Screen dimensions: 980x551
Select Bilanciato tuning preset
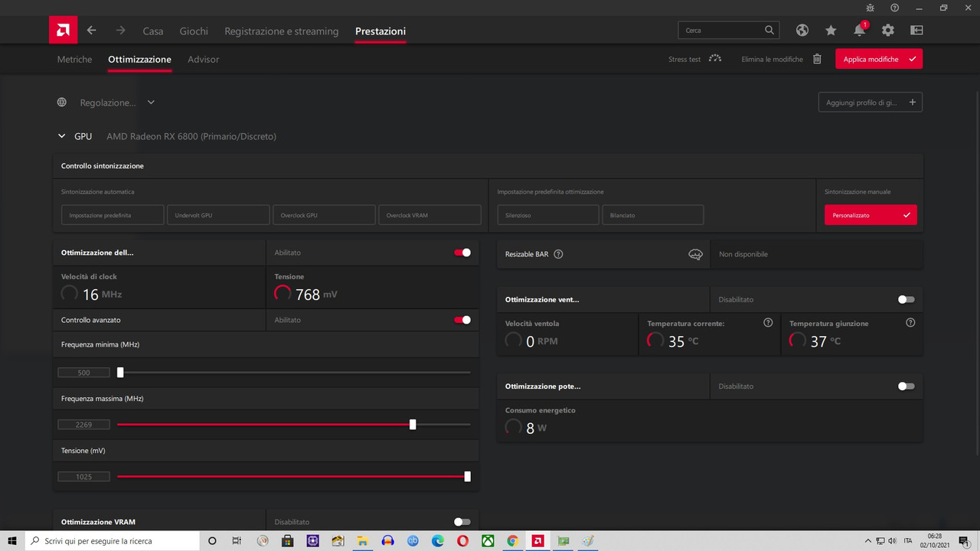click(653, 215)
